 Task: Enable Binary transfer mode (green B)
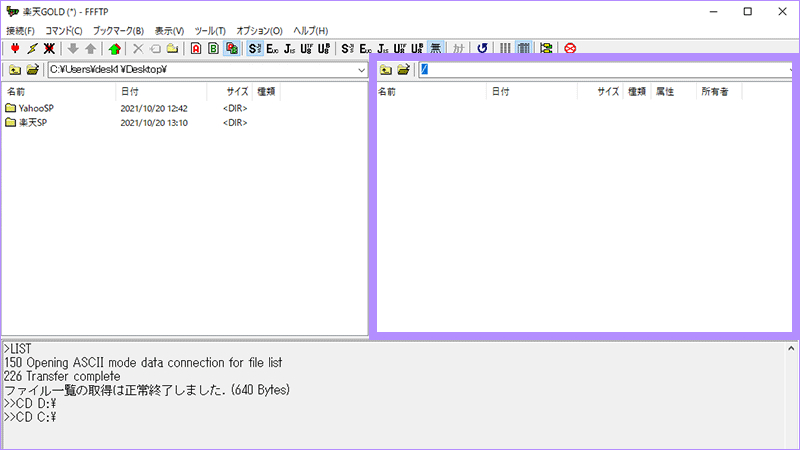(214, 47)
